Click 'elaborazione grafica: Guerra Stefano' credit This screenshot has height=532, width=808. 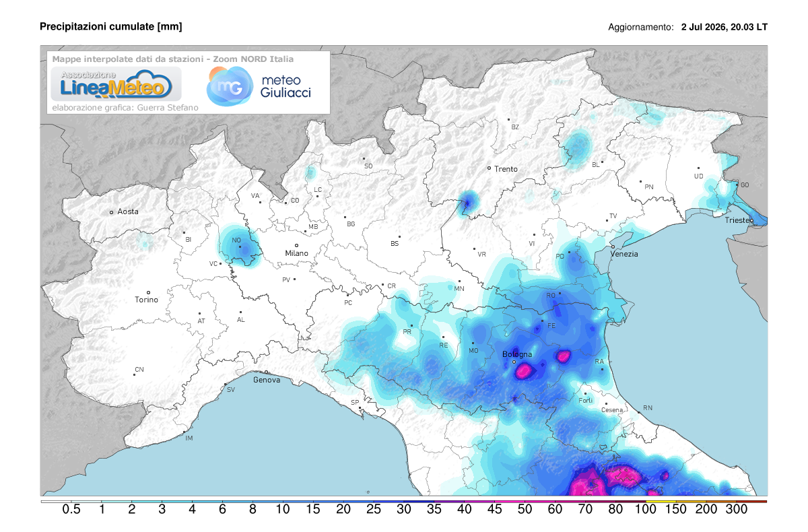(x=125, y=107)
